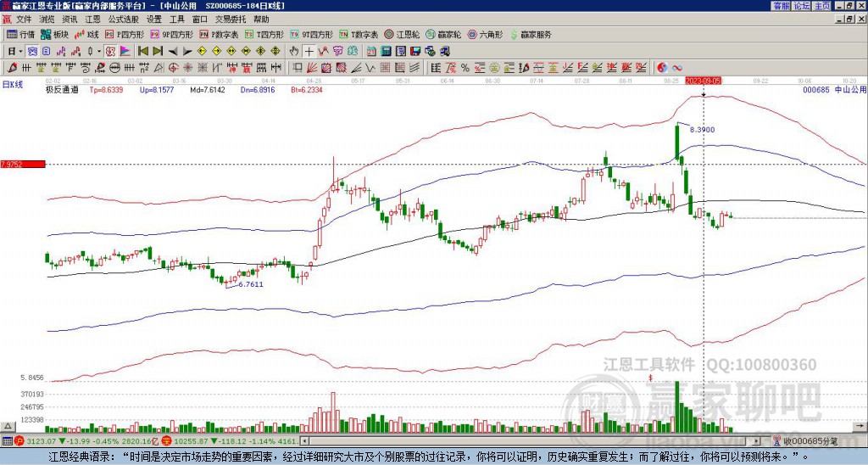
Task: Open the 浏览 menu
Action: click(47, 20)
